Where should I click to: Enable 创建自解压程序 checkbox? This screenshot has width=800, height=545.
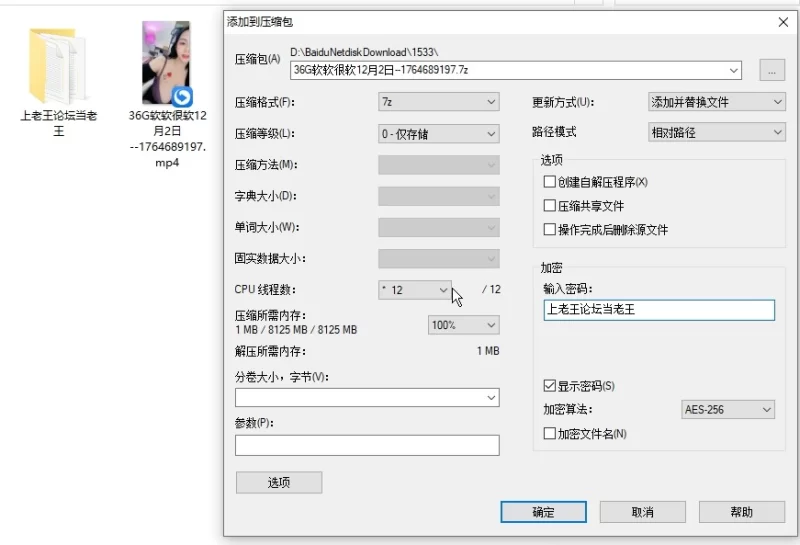click(x=549, y=182)
